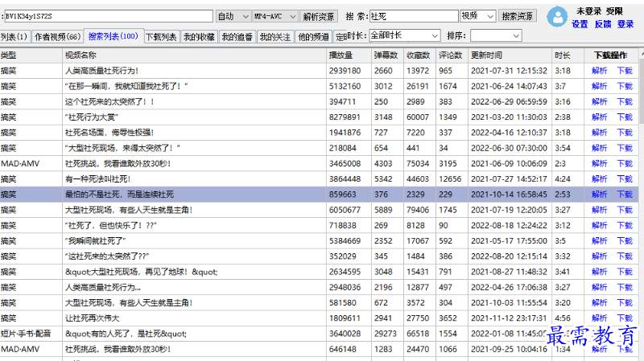Click 下载 for "我瞬间就社死了" row
Screen dimensions: 644x361
pos(625,241)
